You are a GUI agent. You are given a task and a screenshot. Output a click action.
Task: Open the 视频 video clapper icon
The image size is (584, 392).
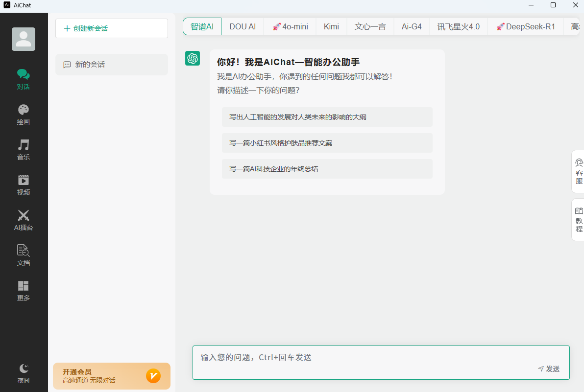tap(24, 181)
